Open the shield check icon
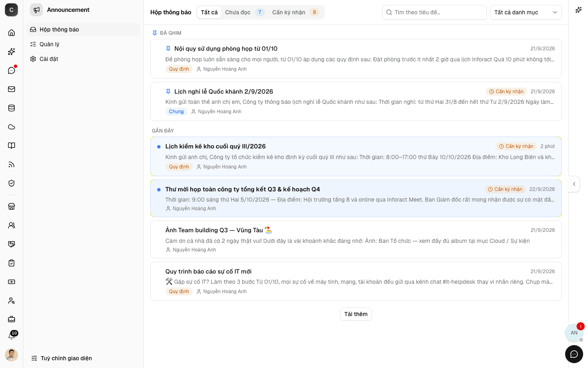 click(11, 183)
